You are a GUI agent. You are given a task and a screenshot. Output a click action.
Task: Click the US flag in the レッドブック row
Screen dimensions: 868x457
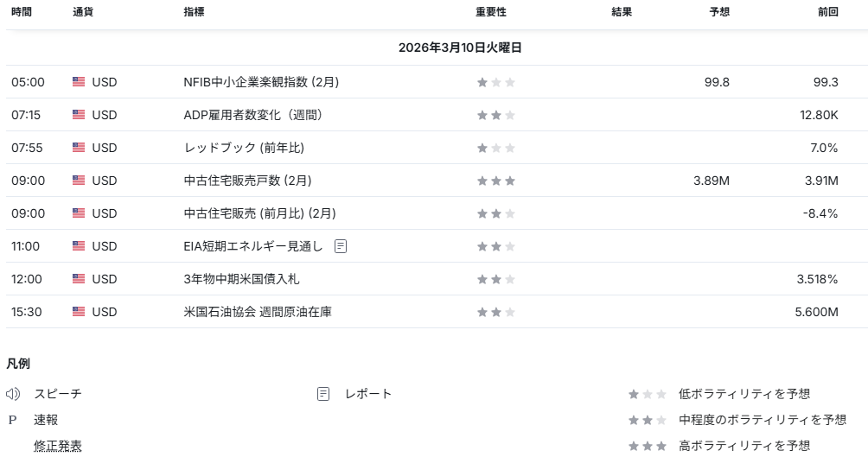click(79, 148)
